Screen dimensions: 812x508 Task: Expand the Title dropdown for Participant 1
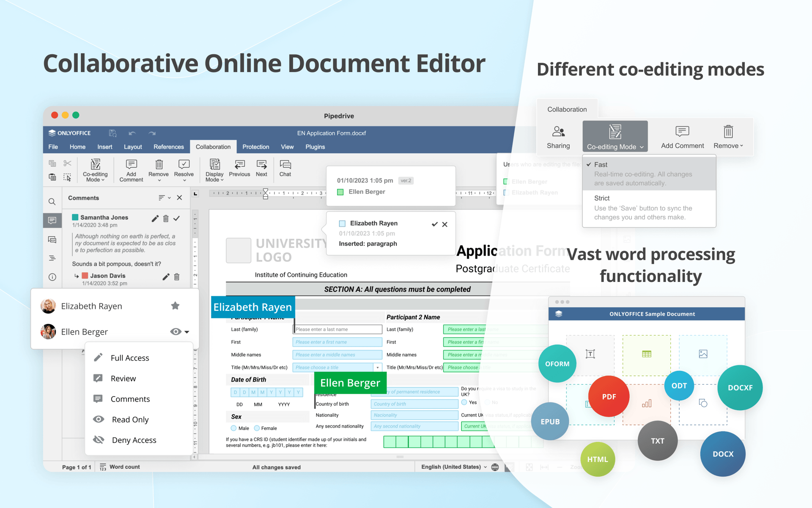pos(378,367)
